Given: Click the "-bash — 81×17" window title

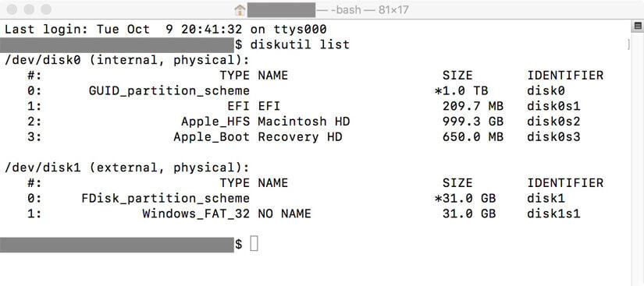Looking at the screenshot, I should point(370,9).
